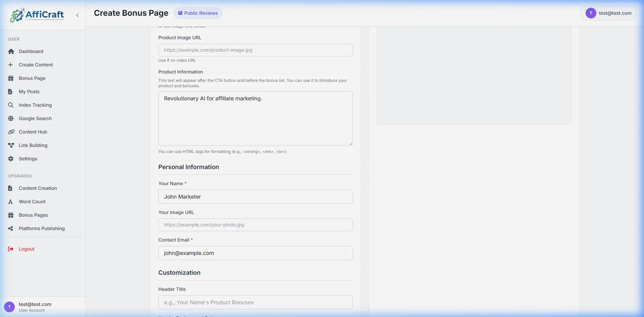This screenshot has width=644, height=317.
Task: Open Settings via the gear icon
Action: point(11,158)
